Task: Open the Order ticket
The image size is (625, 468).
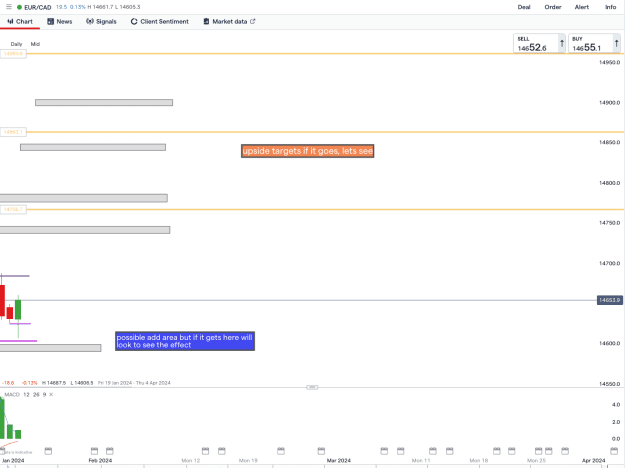Action: point(553,7)
